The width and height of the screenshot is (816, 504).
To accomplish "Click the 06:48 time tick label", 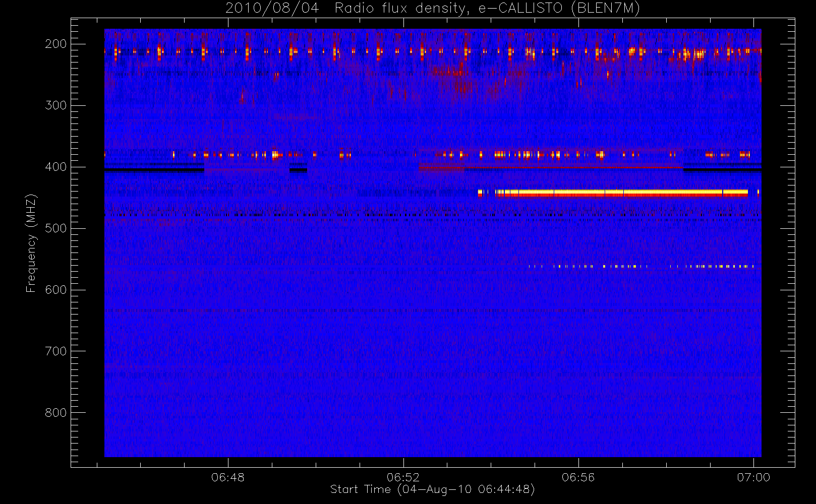I will 228,477.
